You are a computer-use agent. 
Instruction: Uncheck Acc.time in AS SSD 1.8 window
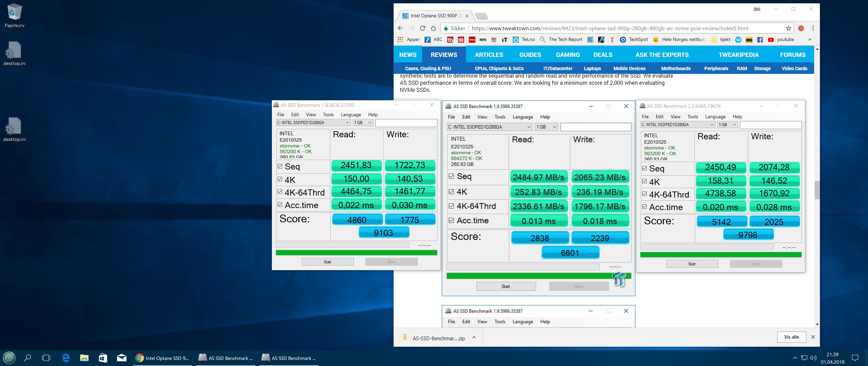point(280,205)
